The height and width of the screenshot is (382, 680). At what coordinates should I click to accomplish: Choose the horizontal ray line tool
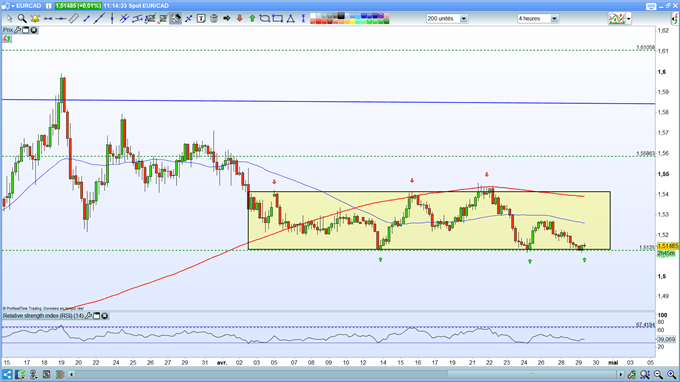coord(61,19)
